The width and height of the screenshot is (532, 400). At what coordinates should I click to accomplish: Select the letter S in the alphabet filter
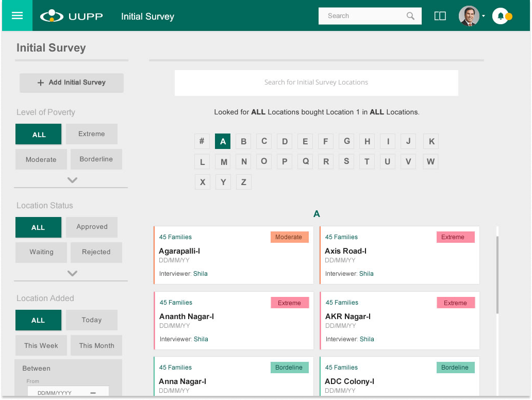pos(346,161)
